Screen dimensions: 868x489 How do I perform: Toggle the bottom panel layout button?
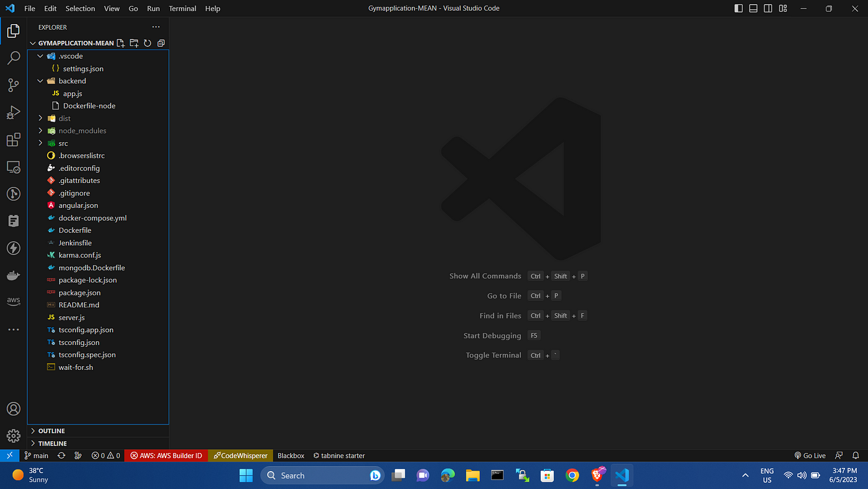[x=753, y=9]
